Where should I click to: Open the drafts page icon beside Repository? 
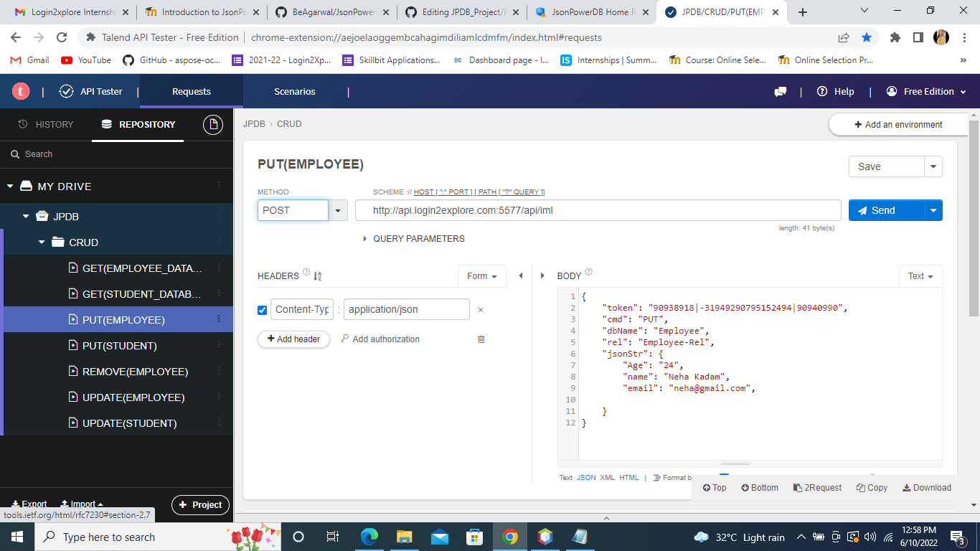[213, 124]
